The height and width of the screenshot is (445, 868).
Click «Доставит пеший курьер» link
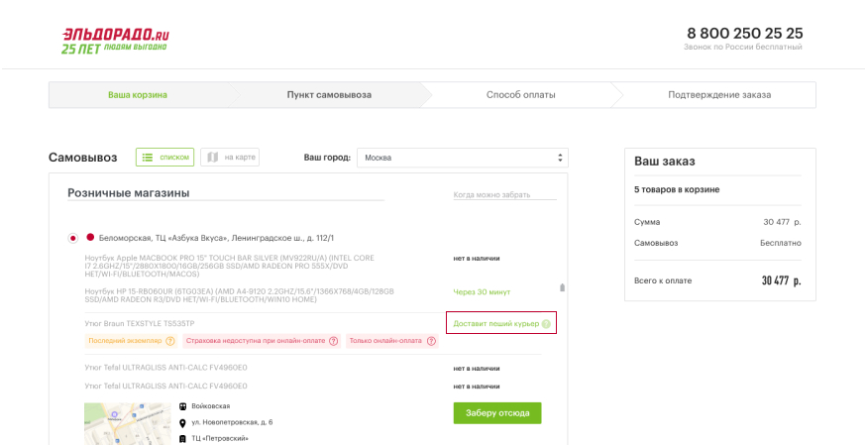click(x=495, y=324)
